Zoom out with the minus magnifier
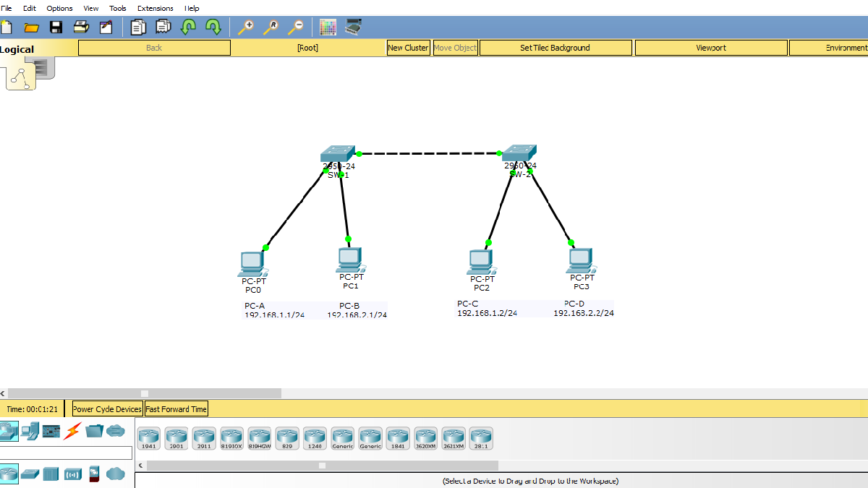 click(295, 27)
